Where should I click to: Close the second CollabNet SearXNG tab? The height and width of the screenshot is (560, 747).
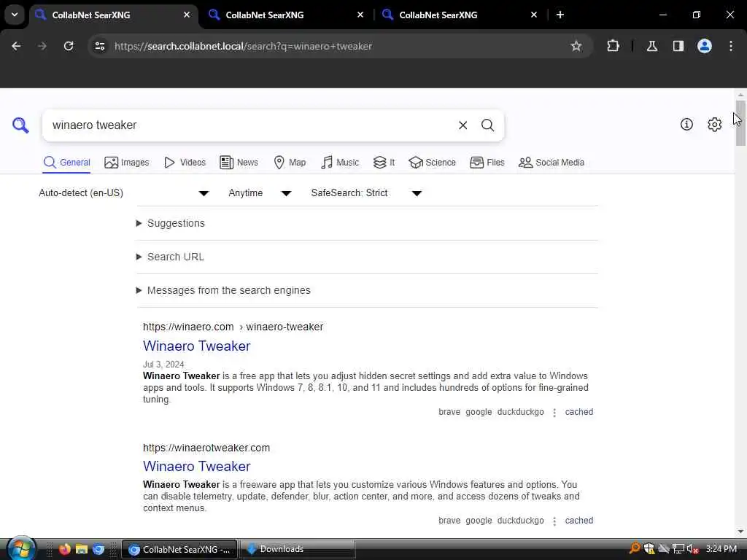[360, 15]
